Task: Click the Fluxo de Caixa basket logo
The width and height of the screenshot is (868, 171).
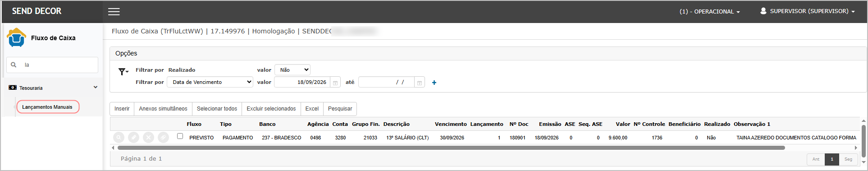Action: tap(16, 37)
